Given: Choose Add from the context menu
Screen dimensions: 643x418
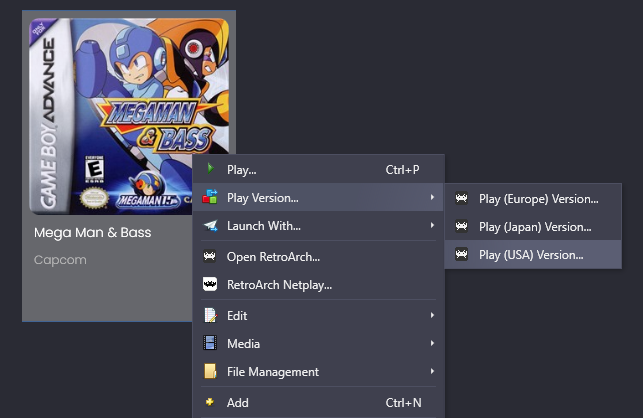Looking at the screenshot, I should [x=318, y=402].
